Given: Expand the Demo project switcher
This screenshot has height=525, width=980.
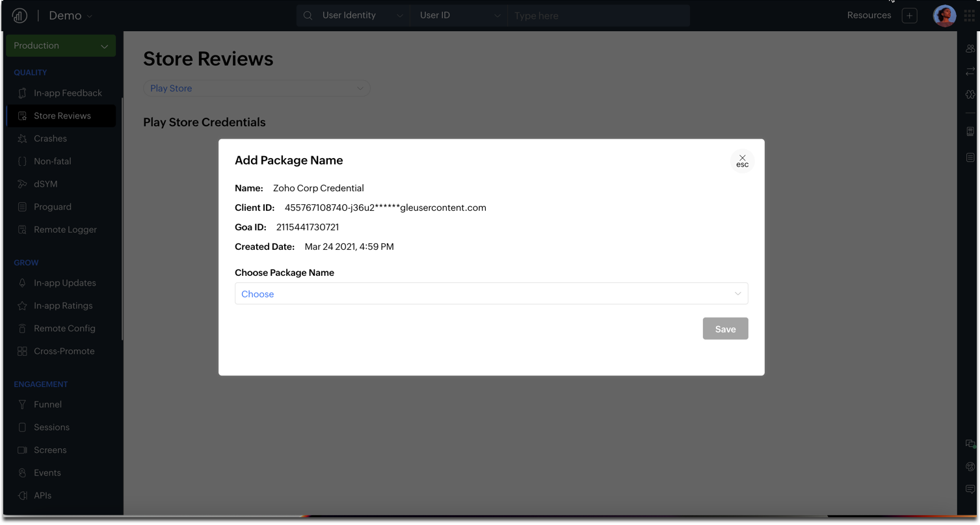Looking at the screenshot, I should (x=71, y=16).
